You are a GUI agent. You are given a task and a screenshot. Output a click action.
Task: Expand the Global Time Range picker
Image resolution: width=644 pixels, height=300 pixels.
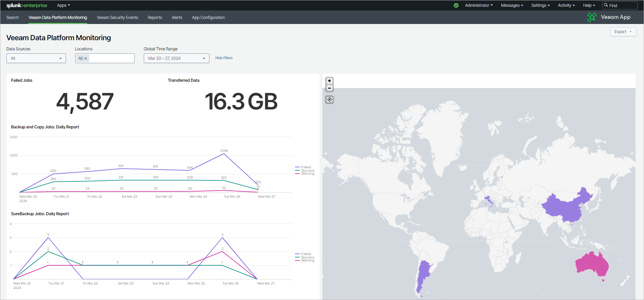tap(176, 58)
